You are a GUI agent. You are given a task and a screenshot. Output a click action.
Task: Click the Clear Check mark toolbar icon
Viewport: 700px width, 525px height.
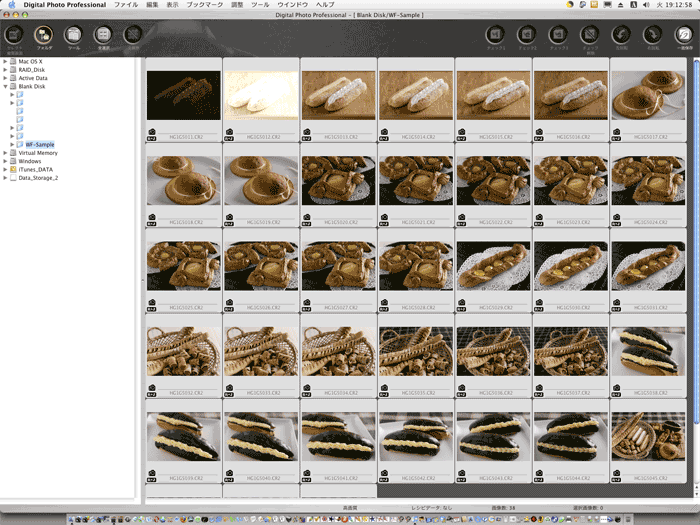[589, 36]
